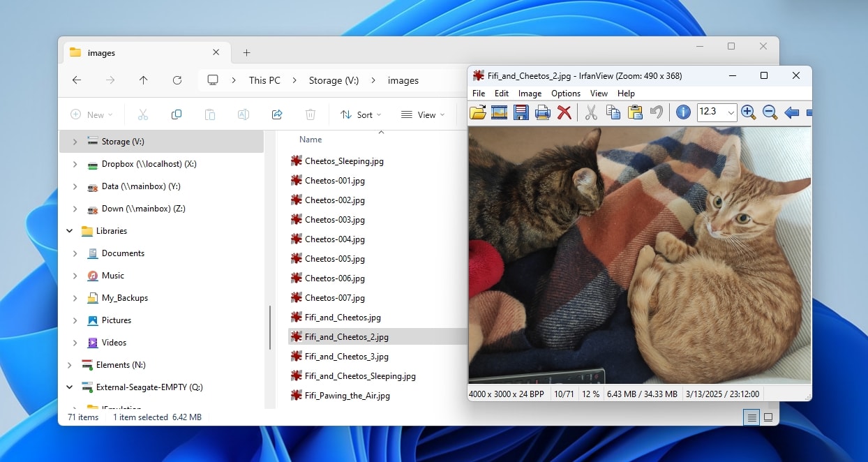The width and height of the screenshot is (868, 462).
Task: Click the Copy icon in Explorer toolbar
Action: pos(177,114)
